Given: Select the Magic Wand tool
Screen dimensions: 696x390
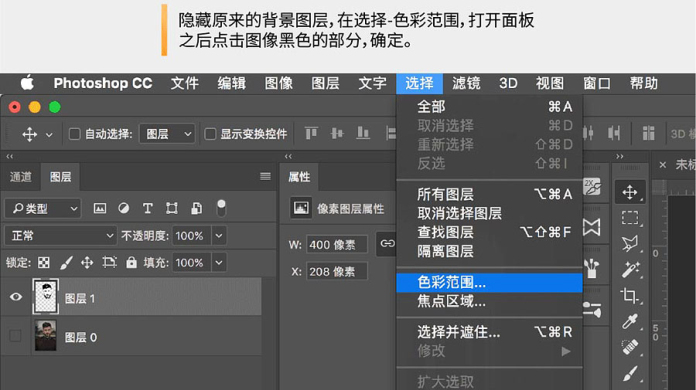Looking at the screenshot, I should [x=630, y=269].
